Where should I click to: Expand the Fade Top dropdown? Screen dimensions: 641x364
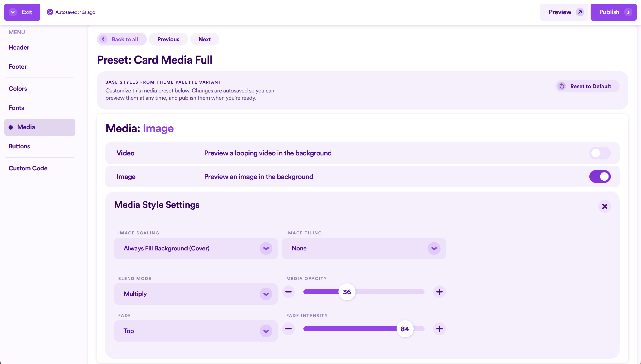coord(196,331)
